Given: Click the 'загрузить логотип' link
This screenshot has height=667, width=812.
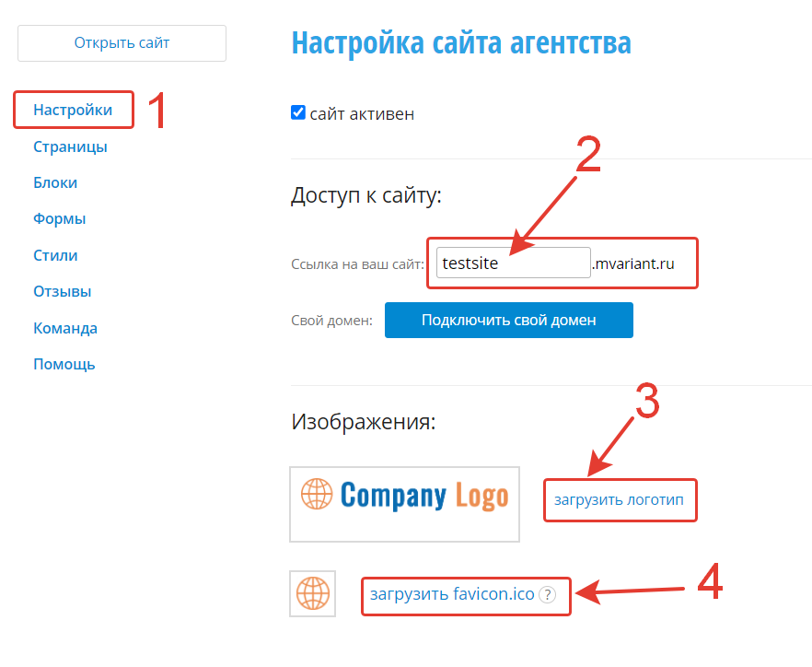Looking at the screenshot, I should (x=619, y=500).
